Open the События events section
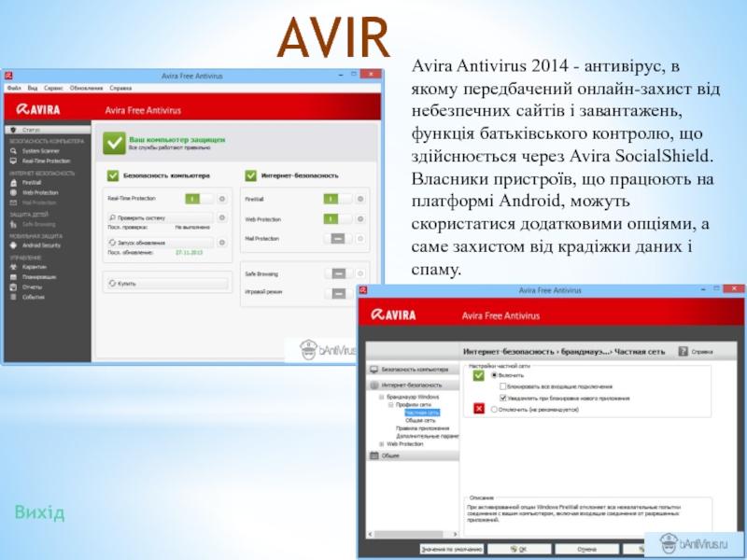The width and height of the screenshot is (747, 560). pyautogui.click(x=33, y=297)
